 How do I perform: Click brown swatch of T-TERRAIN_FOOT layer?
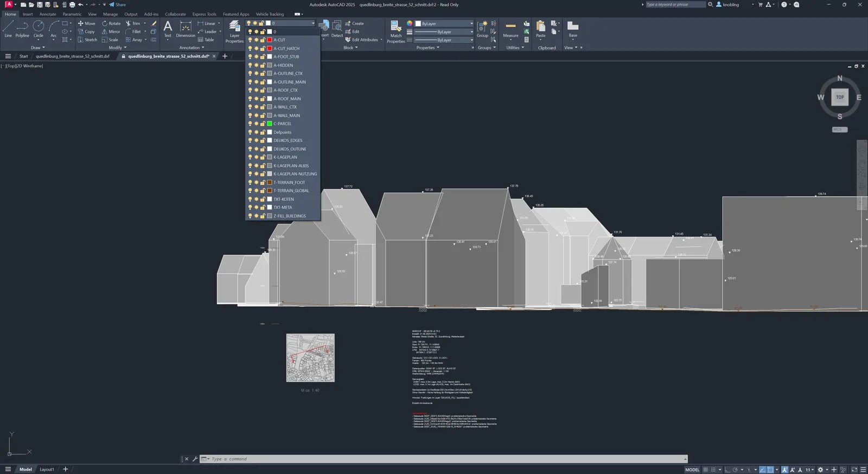[270, 182]
